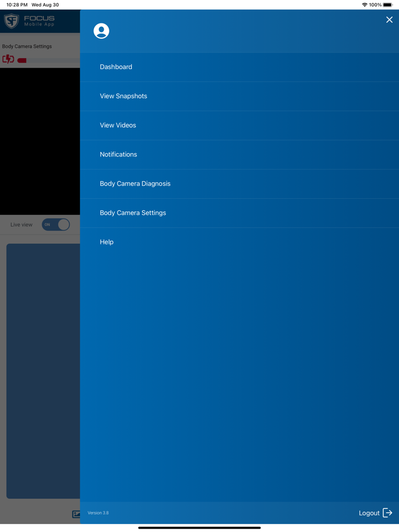Click the image gallery icon at bottom

tap(76, 514)
